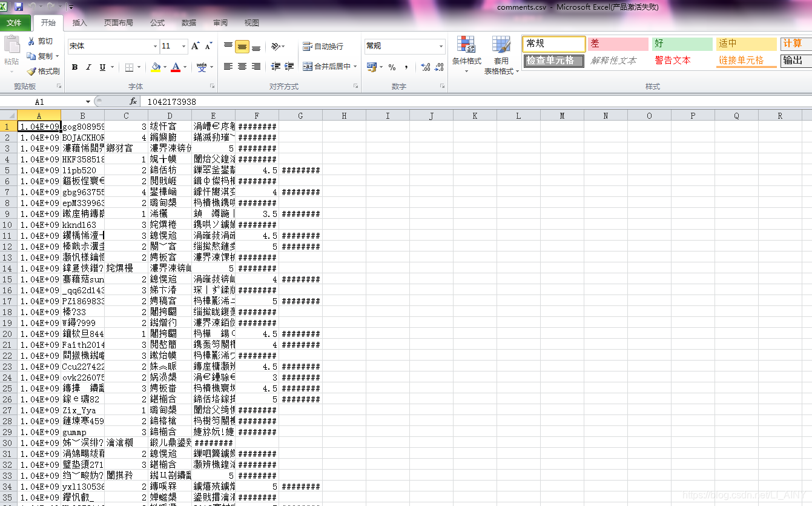The width and height of the screenshot is (812, 506).
Task: Apply comma style separator
Action: (x=406, y=67)
